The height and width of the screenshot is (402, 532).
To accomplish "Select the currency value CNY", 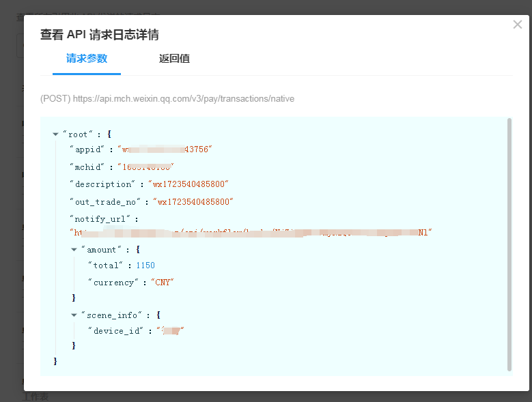I will coord(163,282).
